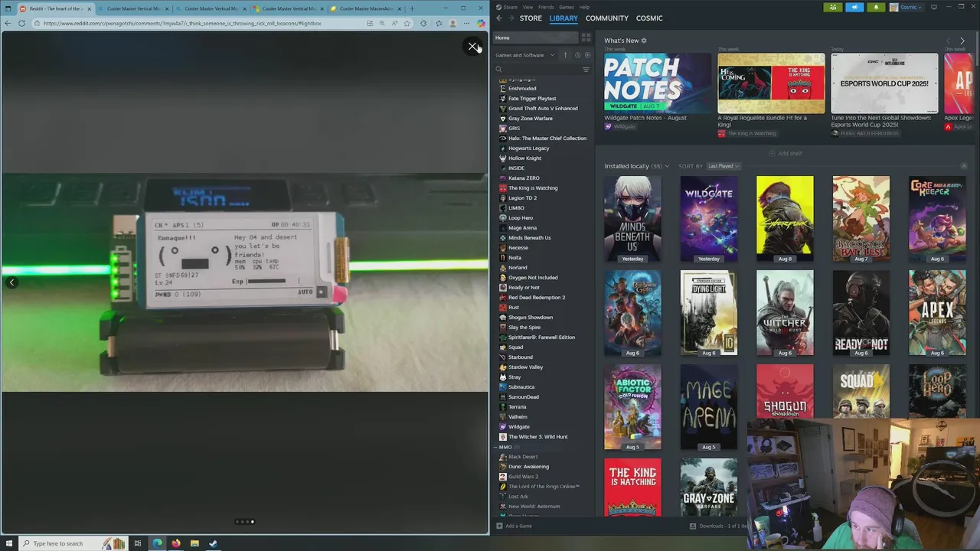Image resolution: width=980 pixels, height=551 pixels.
Task: Go to the Steam STORE tab
Action: point(531,18)
